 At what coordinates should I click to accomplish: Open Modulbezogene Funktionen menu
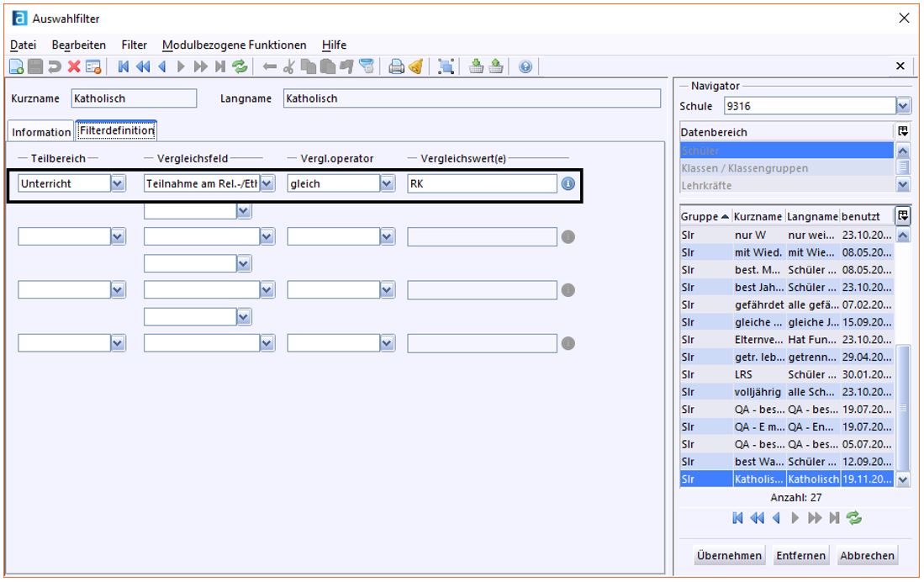(234, 45)
